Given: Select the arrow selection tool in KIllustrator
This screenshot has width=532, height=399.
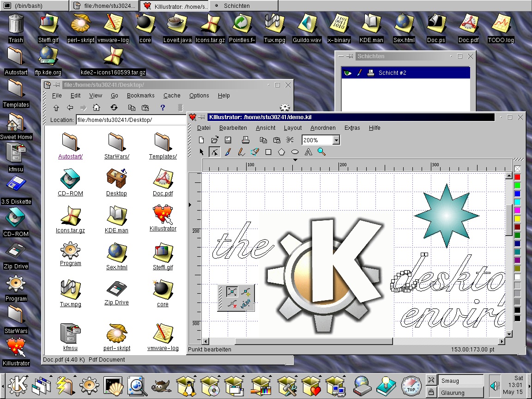Looking at the screenshot, I should point(201,152).
